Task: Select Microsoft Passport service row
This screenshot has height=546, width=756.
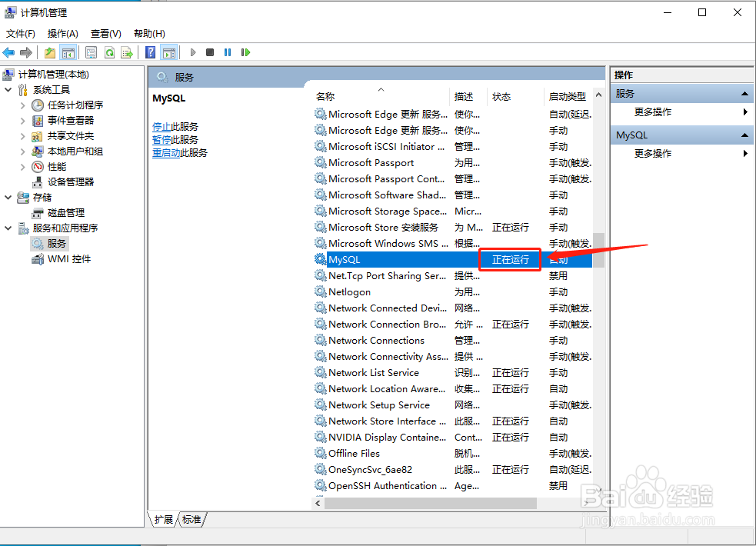Action: tap(452, 163)
